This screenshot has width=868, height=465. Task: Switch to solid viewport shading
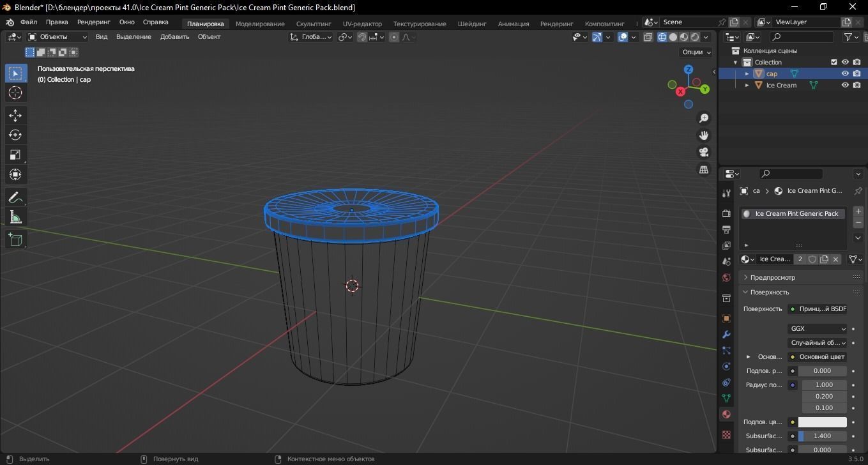[673, 37]
